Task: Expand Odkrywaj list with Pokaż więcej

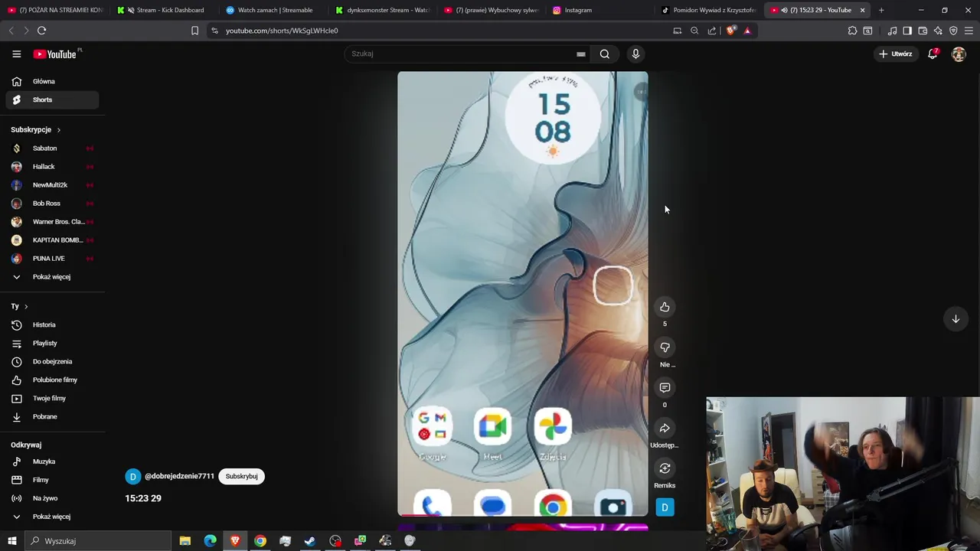Action: [x=52, y=517]
